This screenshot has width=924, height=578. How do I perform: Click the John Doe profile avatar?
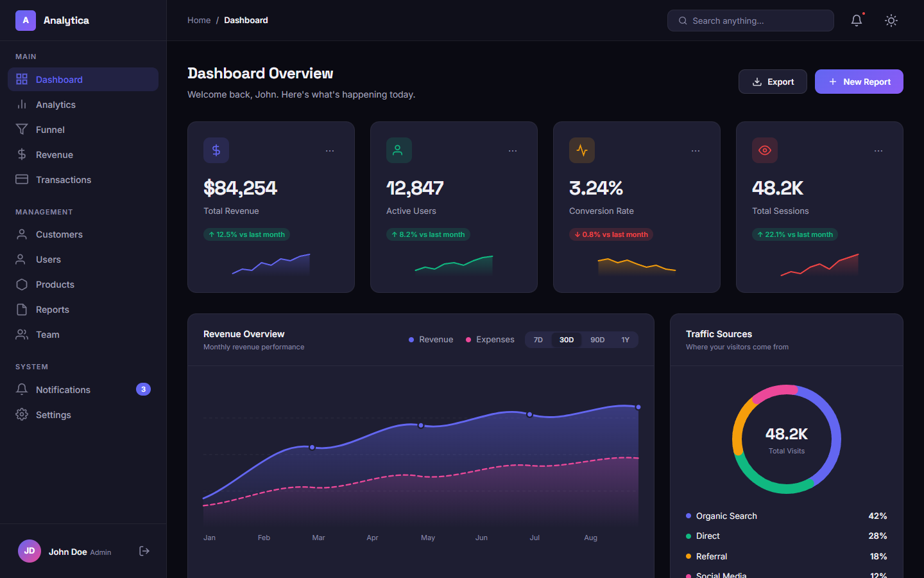point(30,551)
